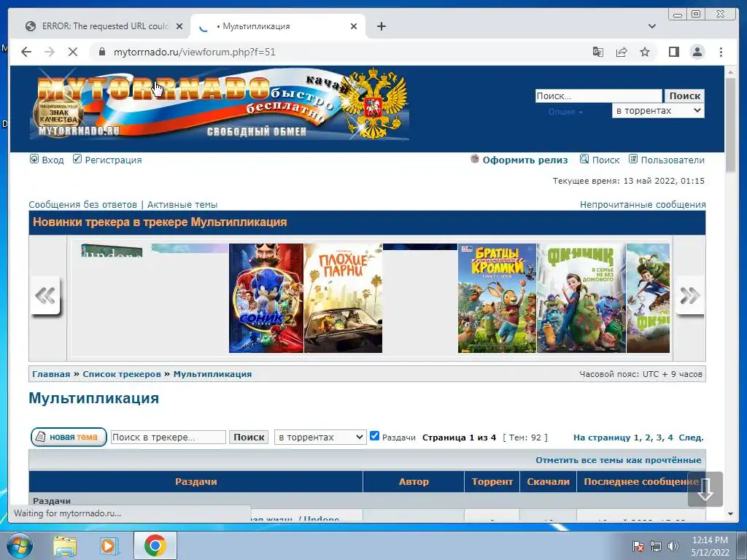
Task: Open Action Center flag tray icon
Action: 638,546
